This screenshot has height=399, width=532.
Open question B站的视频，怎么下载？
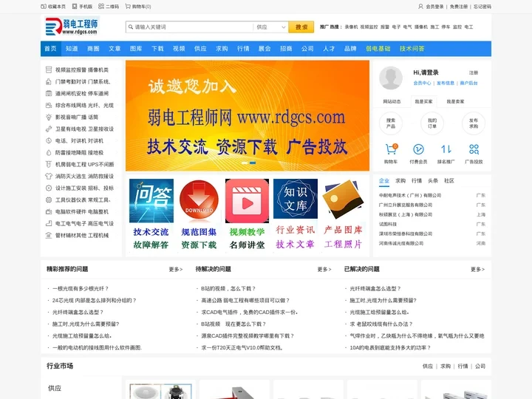pos(228,288)
